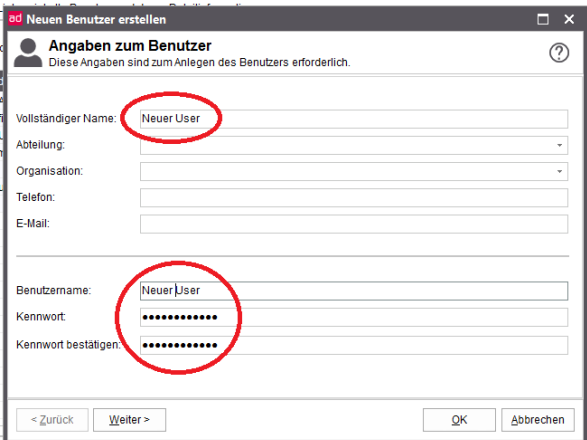Cancel with the Abbrechen button
587x440 pixels.
click(538, 420)
